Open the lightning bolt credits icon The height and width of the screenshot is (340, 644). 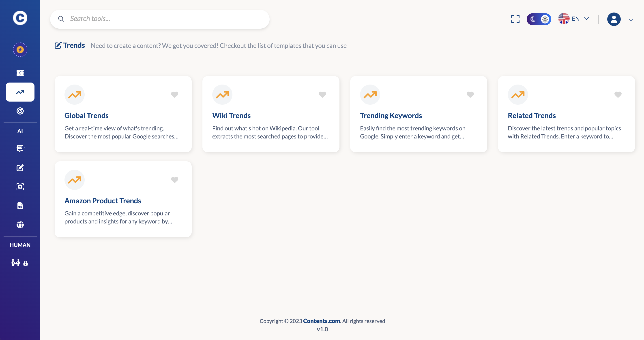click(x=20, y=49)
